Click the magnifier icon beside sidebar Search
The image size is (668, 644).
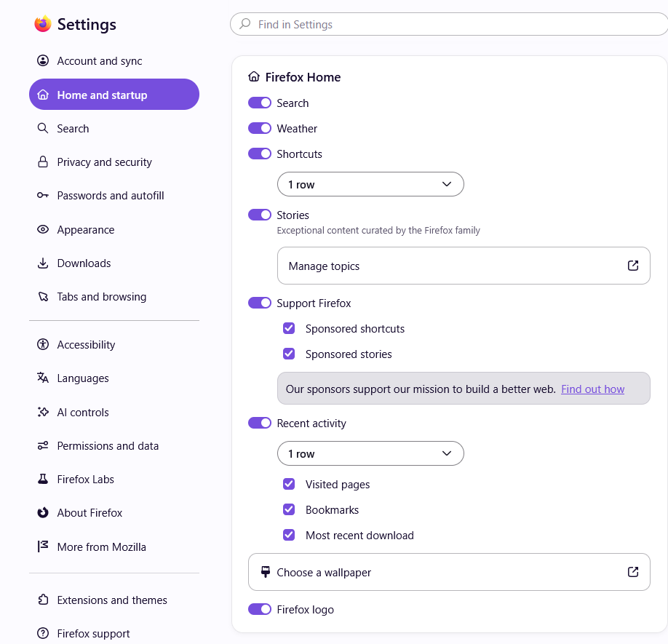point(43,128)
